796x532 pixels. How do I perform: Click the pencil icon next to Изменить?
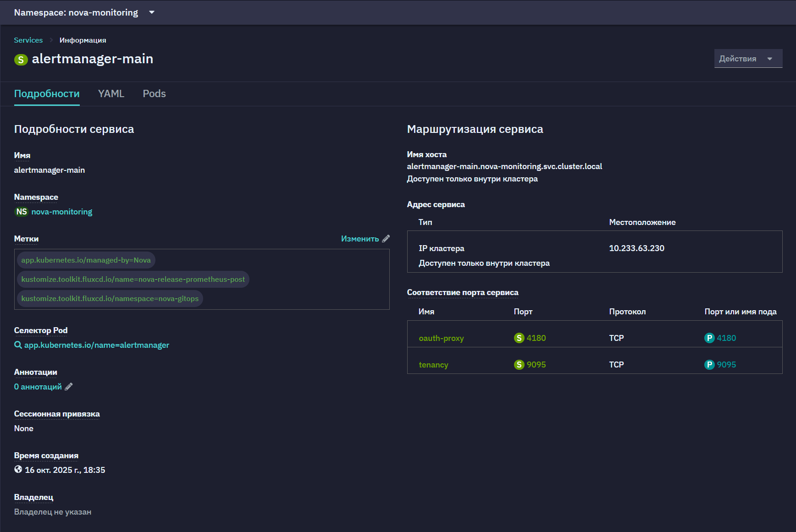pos(386,239)
